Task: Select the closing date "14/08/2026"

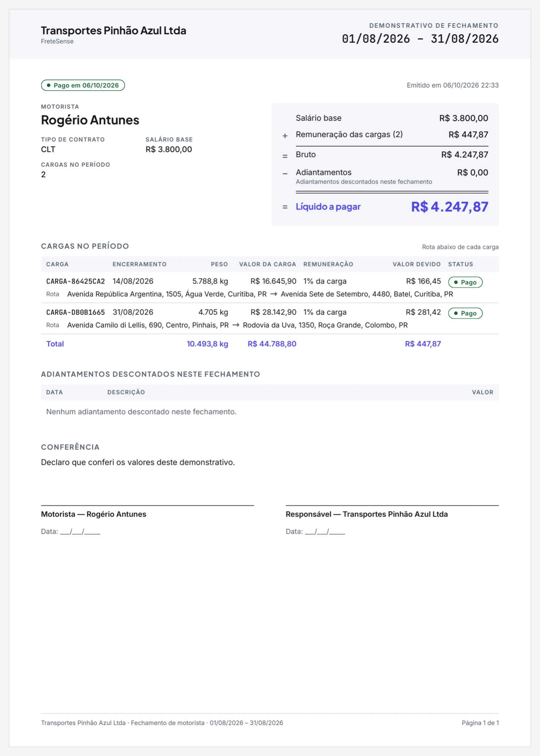Action: pyautogui.click(x=133, y=281)
